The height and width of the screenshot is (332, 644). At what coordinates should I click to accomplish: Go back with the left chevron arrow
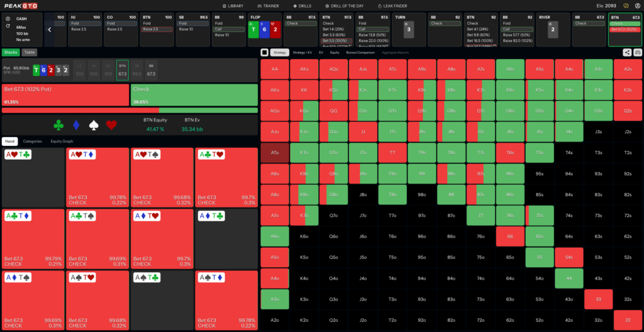pos(49,30)
